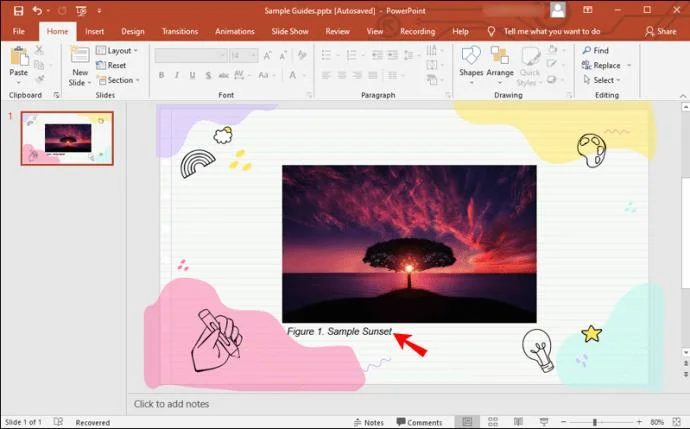
Task: Toggle Center paragraph alignment
Action: tap(342, 75)
